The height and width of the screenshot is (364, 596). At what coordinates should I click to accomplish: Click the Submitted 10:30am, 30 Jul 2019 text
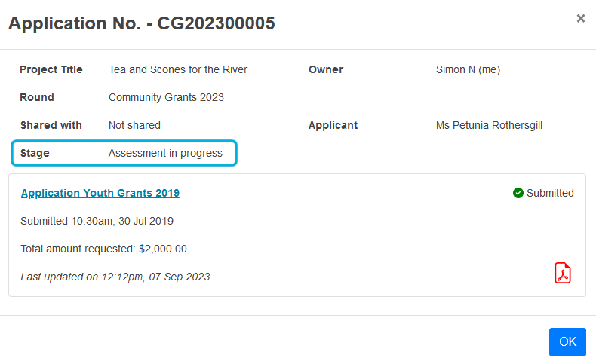click(x=97, y=221)
